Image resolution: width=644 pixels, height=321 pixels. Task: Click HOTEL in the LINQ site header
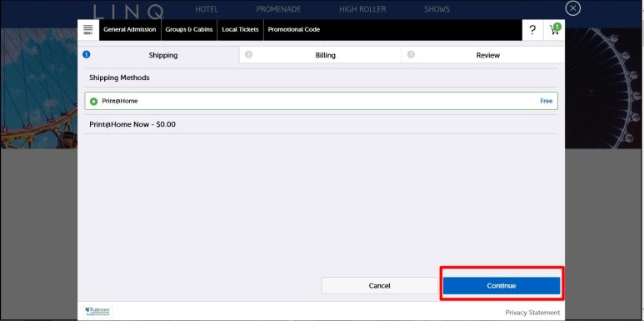point(207,9)
